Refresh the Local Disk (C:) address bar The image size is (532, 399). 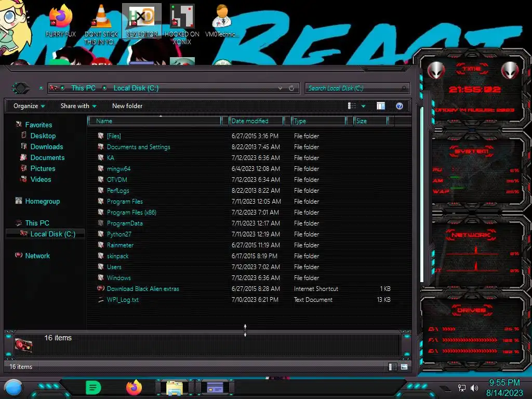291,88
